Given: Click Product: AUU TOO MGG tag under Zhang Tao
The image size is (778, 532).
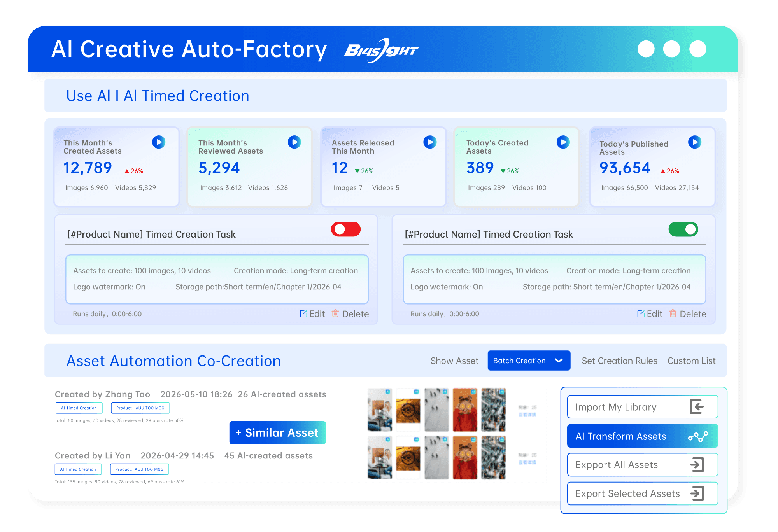Looking at the screenshot, I should [140, 408].
